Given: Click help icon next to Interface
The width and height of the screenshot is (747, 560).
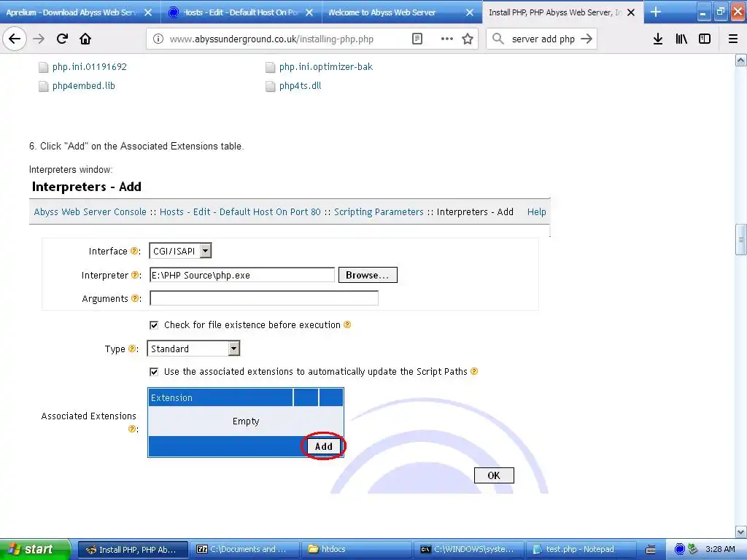Looking at the screenshot, I should [134, 251].
